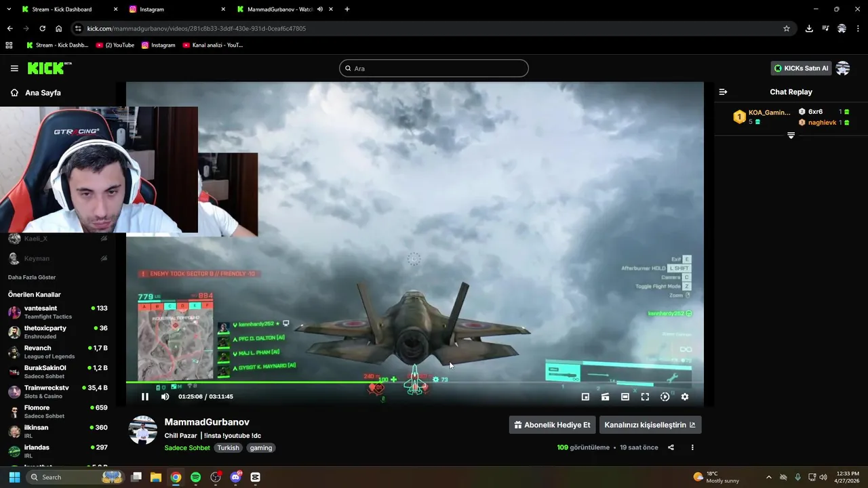Enable picture-in-picture mini player
Image resolution: width=868 pixels, height=488 pixels.
[x=585, y=396]
